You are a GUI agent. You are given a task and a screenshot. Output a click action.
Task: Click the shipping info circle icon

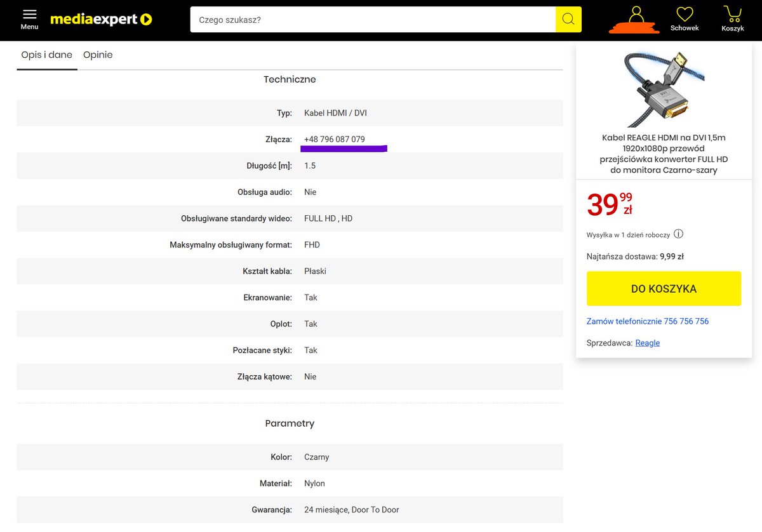pos(678,234)
